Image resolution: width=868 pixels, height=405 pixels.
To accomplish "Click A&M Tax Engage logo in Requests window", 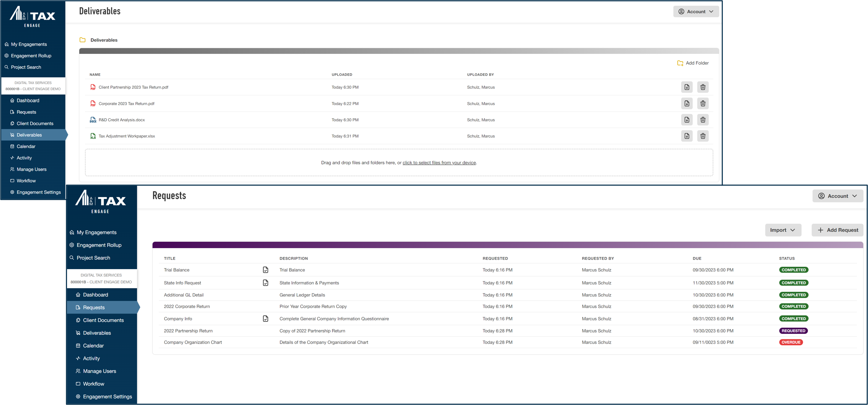I will coord(100,201).
